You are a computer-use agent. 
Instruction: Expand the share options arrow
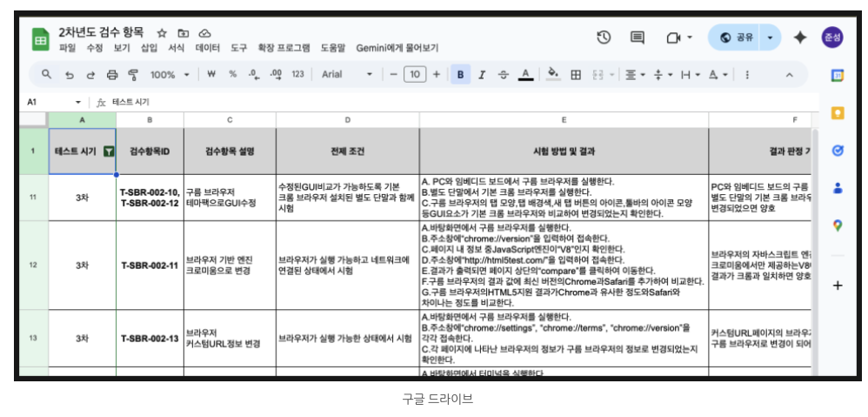pyautogui.click(x=770, y=37)
